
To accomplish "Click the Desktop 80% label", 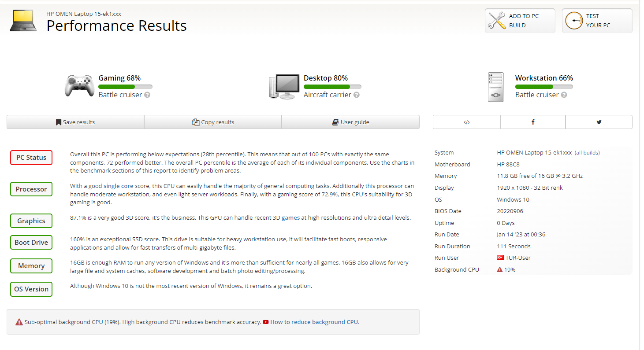I will pyautogui.click(x=326, y=78).
